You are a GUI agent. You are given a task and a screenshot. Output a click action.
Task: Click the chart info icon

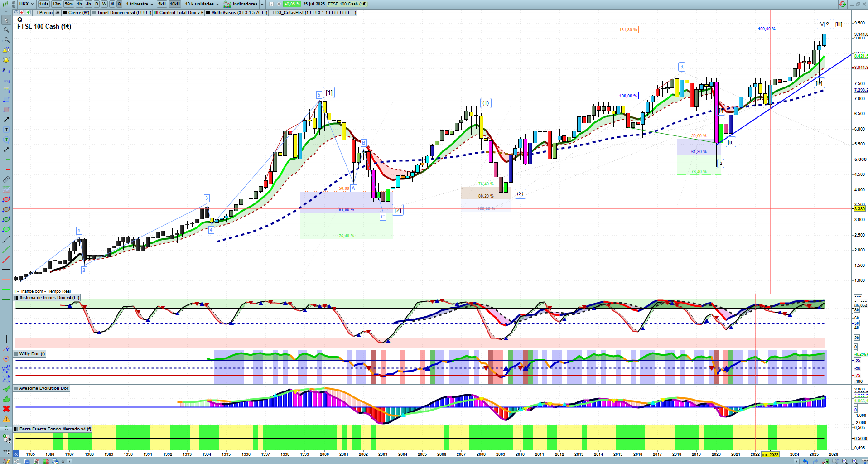[271, 4]
